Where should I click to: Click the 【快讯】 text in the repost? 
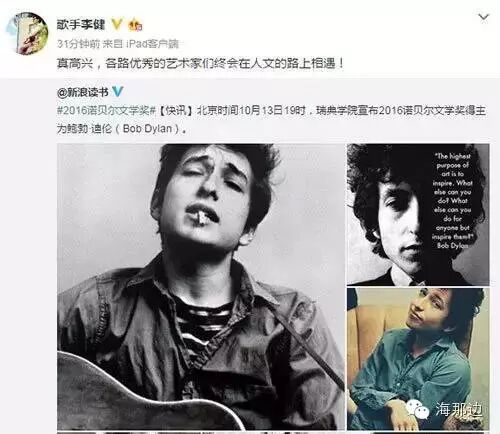[x=174, y=111]
